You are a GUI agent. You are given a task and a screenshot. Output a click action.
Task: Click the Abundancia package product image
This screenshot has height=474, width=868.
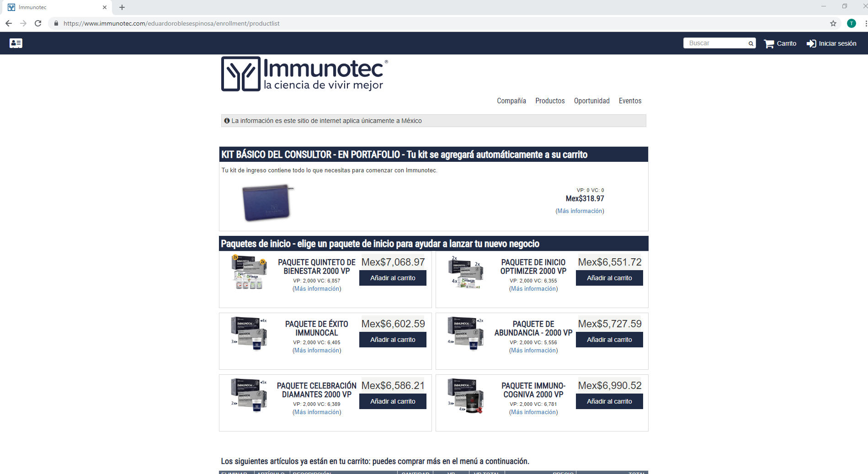[466, 334]
